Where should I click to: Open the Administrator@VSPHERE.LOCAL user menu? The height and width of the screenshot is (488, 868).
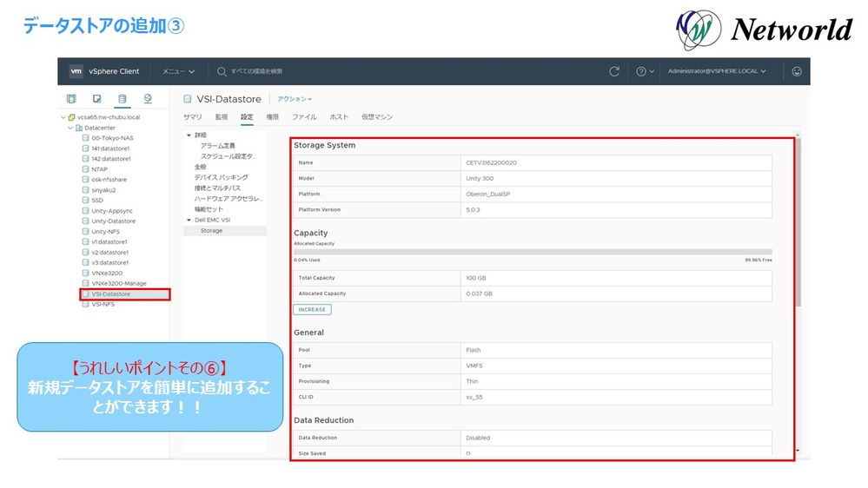pos(716,71)
